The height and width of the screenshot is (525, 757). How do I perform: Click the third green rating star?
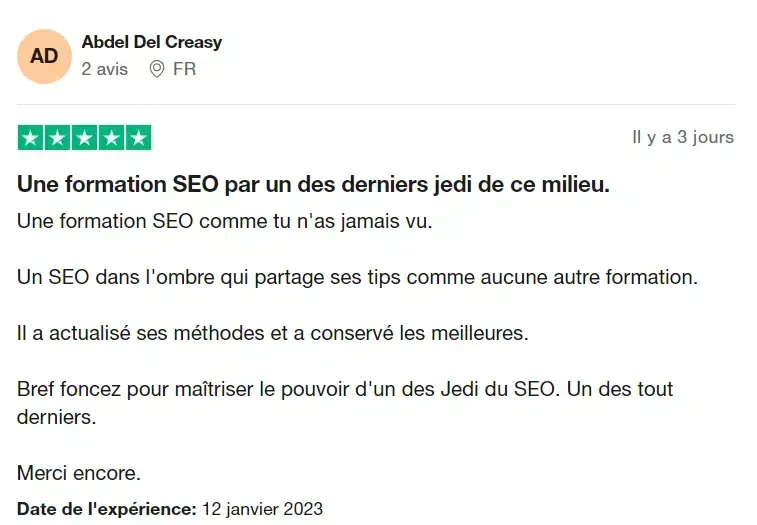(84, 138)
